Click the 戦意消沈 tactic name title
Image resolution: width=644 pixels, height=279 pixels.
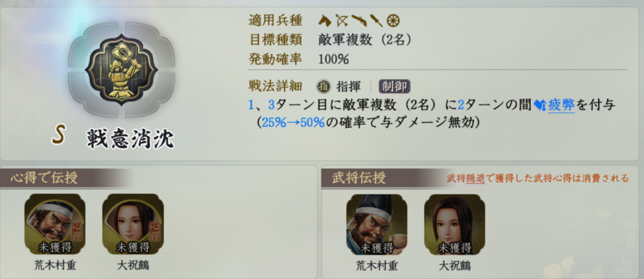coord(131,139)
